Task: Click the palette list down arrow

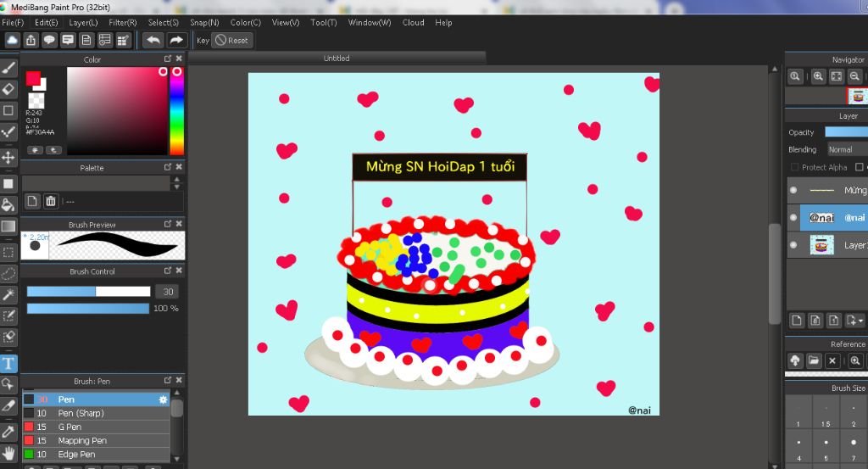Action: pyautogui.click(x=176, y=187)
